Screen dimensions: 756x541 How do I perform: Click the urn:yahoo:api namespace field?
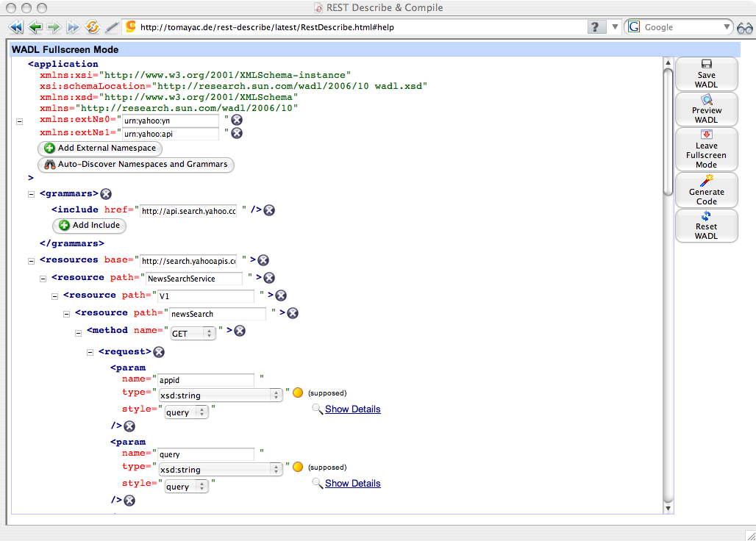point(170,134)
